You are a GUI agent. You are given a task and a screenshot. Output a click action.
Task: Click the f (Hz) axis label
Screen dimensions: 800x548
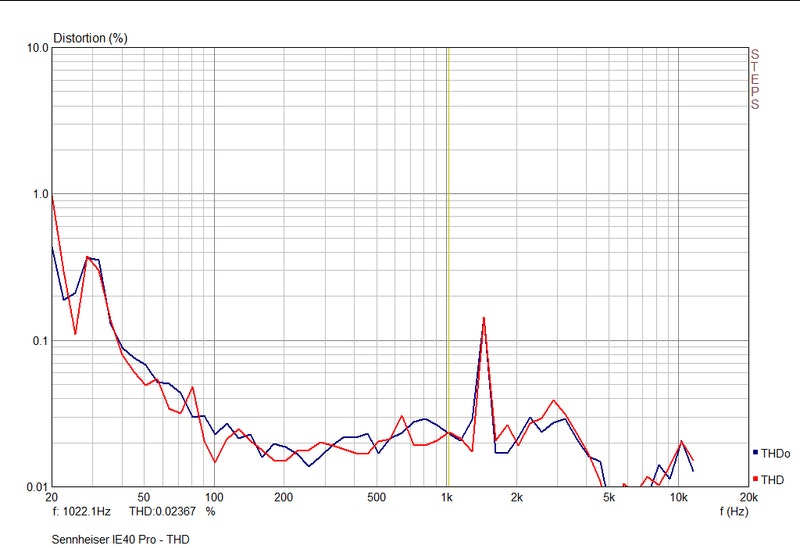tap(734, 511)
